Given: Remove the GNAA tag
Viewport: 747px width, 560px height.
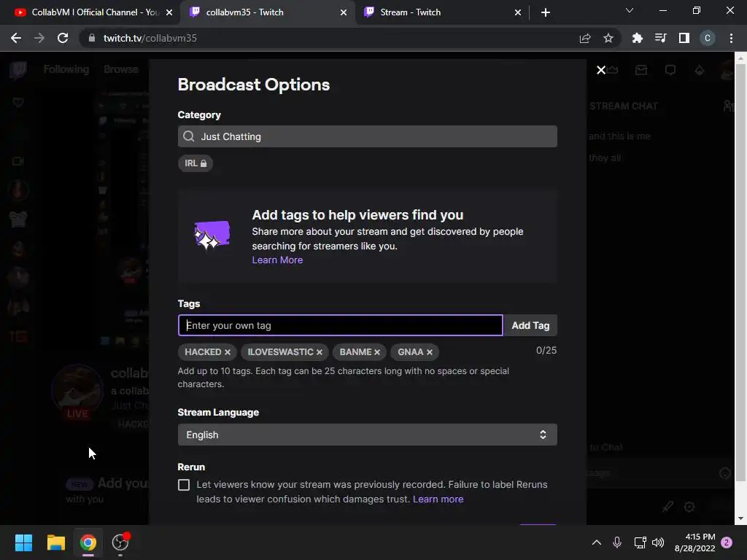Looking at the screenshot, I should click(x=429, y=352).
